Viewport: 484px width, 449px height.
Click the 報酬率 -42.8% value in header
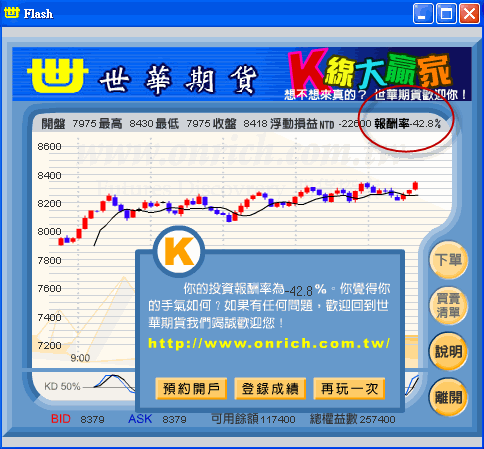tap(407, 124)
